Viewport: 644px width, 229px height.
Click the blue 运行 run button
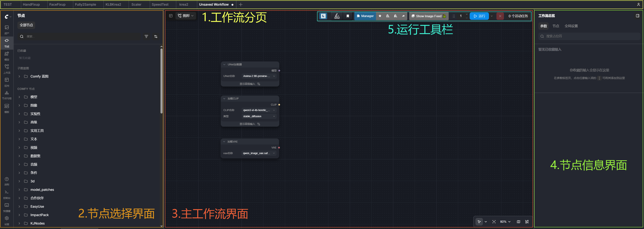tap(479, 16)
